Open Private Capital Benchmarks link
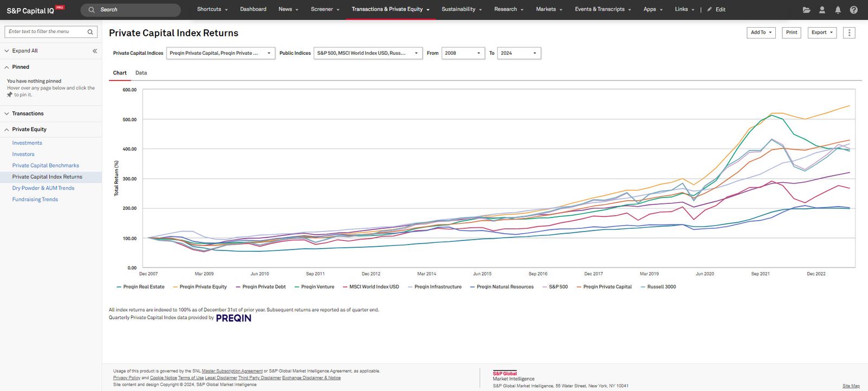 [x=46, y=166]
